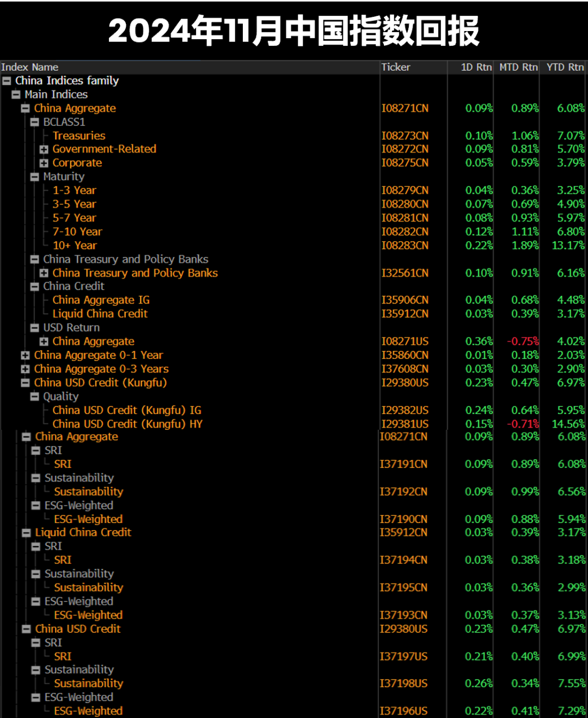Click ticker I29382US
The image size is (588, 718).
405,410
